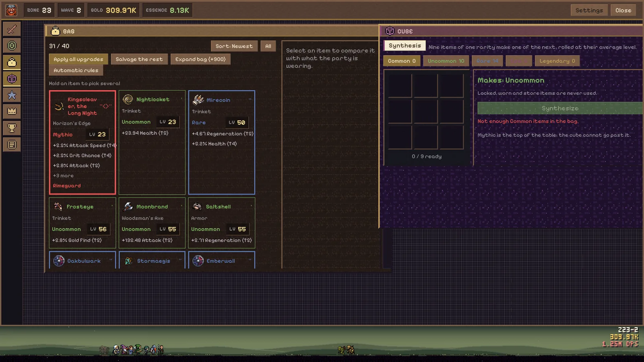Image resolution: width=644 pixels, height=362 pixels.
Task: Open the trophy achievements panel in sidebar
Action: (x=12, y=128)
